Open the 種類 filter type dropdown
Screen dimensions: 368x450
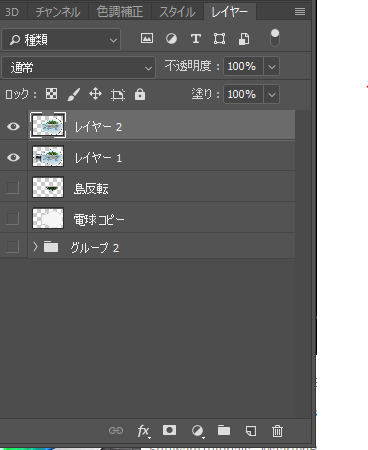(x=61, y=40)
